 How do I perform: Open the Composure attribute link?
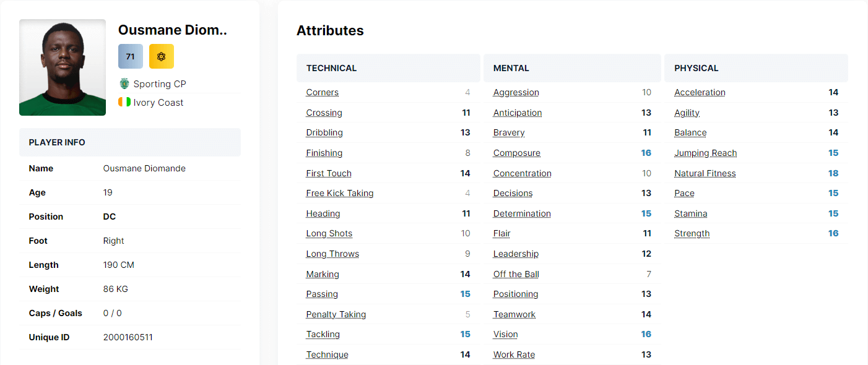tap(516, 153)
